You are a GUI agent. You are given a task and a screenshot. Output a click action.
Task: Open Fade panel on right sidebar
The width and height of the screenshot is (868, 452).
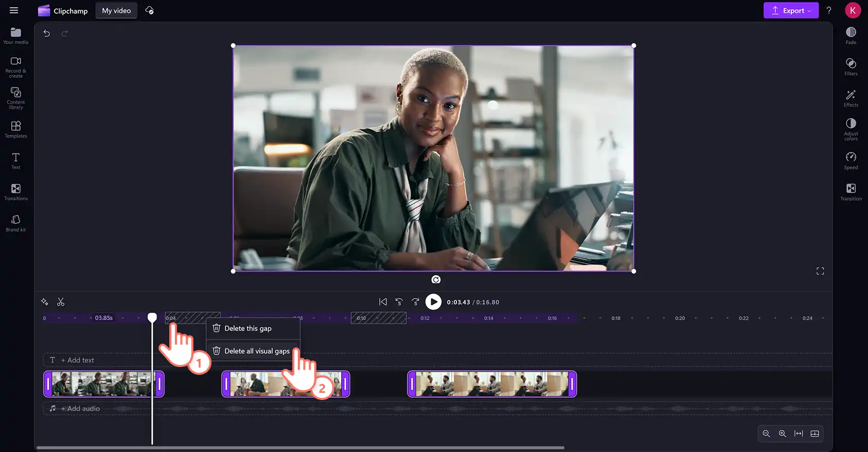pyautogui.click(x=851, y=36)
